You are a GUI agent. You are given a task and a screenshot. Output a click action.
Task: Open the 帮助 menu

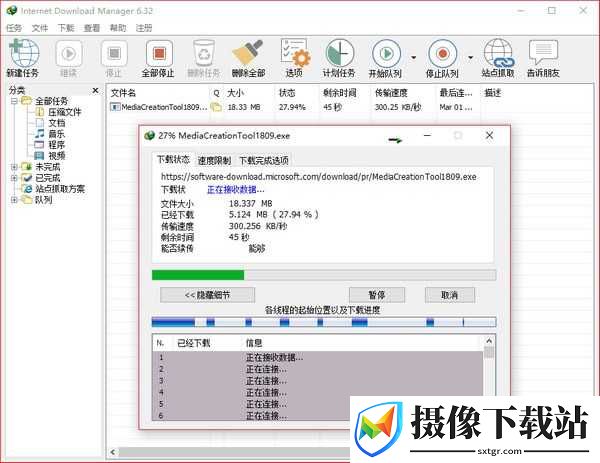[118, 28]
